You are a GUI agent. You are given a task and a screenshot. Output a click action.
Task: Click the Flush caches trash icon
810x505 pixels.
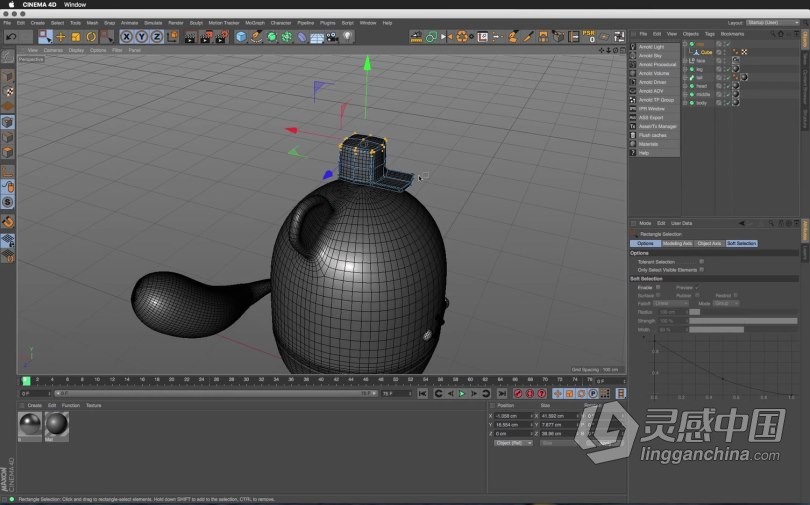(x=633, y=135)
